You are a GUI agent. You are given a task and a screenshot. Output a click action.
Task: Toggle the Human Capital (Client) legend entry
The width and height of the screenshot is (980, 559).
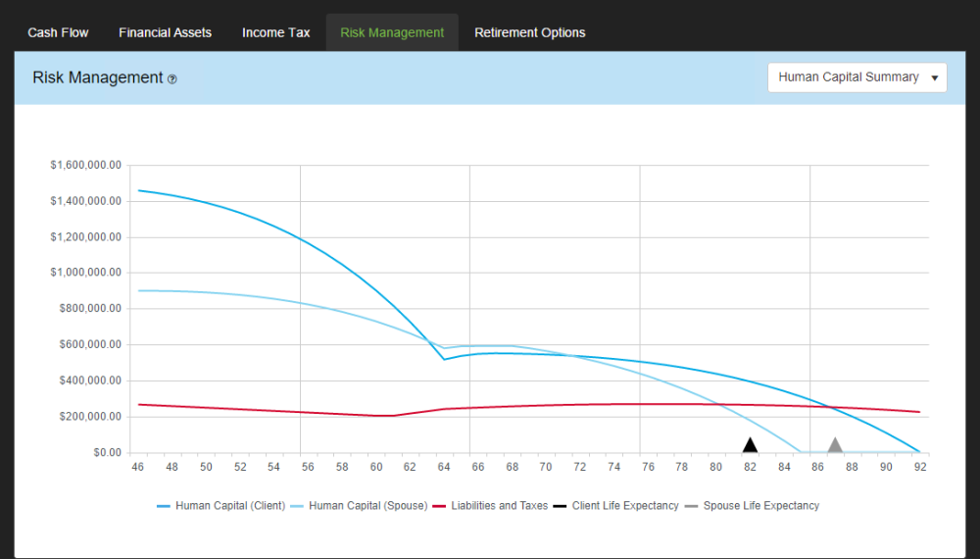[x=221, y=506]
